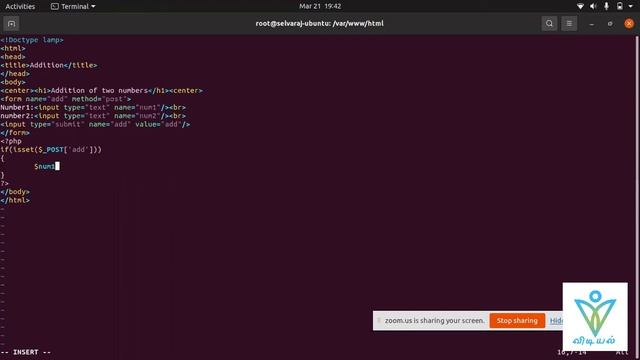Click the Stop sharing button

[517, 320]
